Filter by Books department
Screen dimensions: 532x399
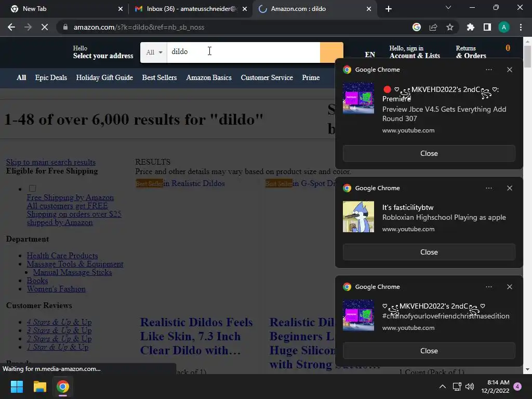(x=37, y=281)
